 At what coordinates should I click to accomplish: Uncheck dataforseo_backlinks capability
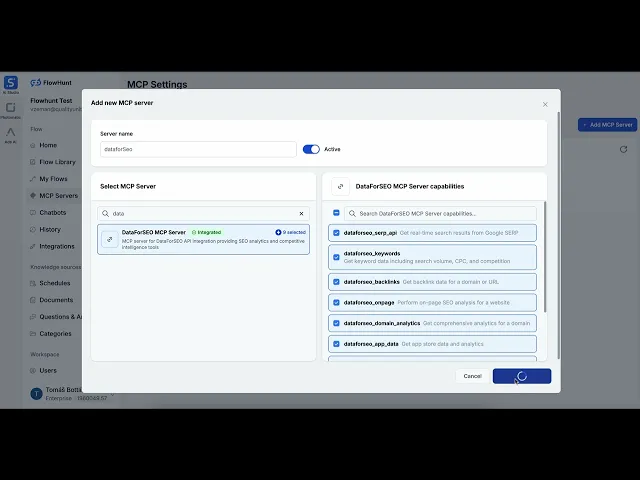click(336, 282)
